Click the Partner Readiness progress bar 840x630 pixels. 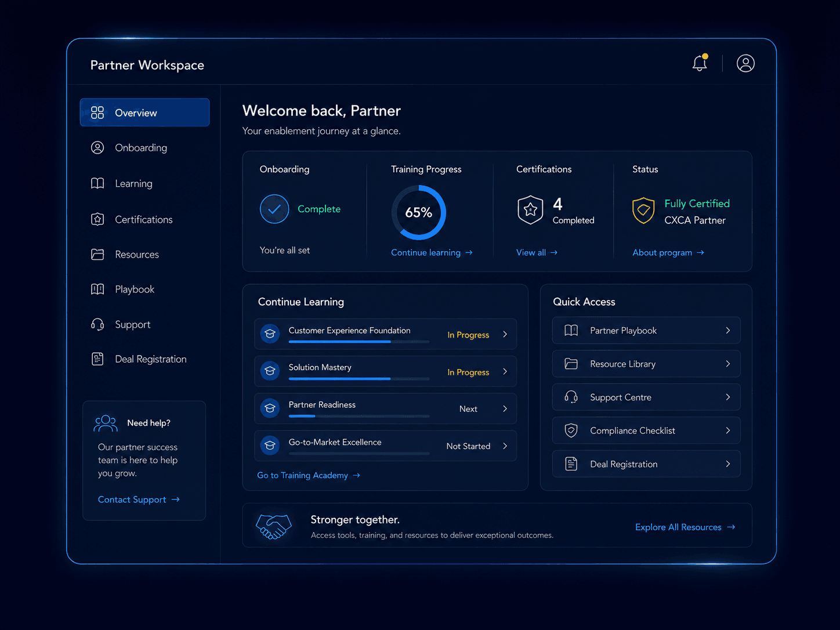pos(359,416)
